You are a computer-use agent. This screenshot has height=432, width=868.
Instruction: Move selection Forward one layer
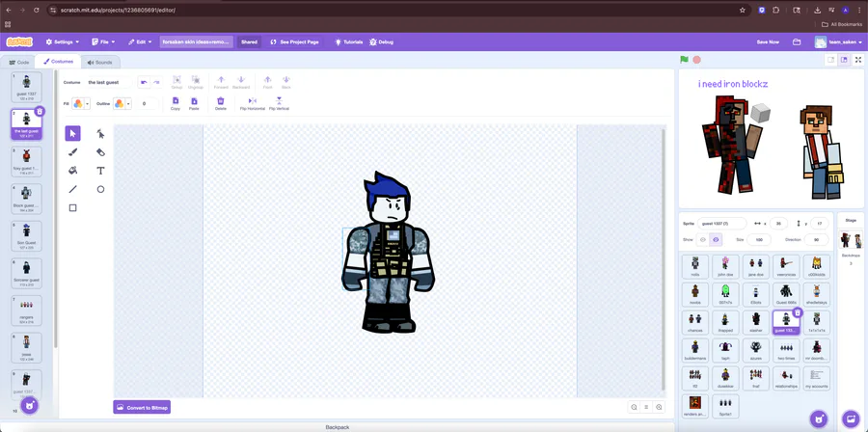(221, 80)
